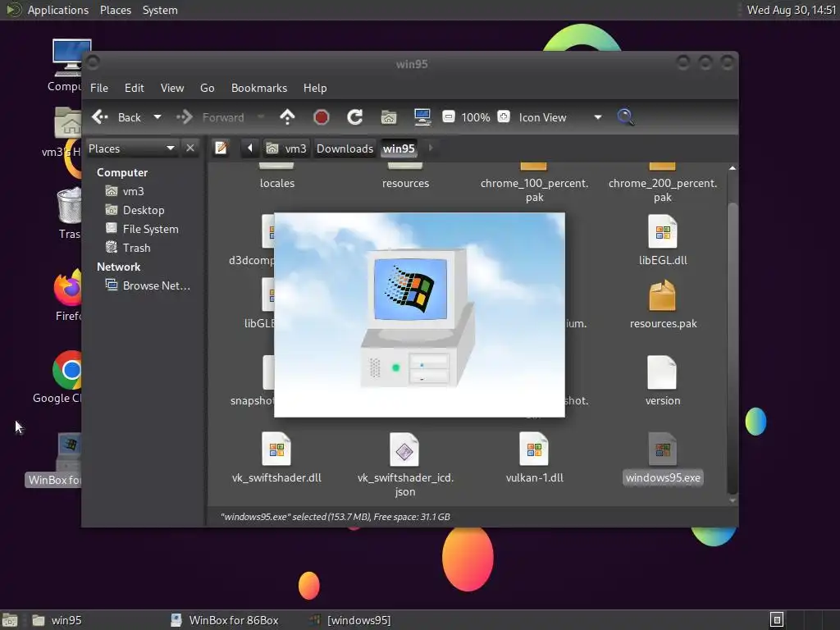Click the path bar left scroll arrow
The width and height of the screenshot is (840, 630).
tap(249, 148)
